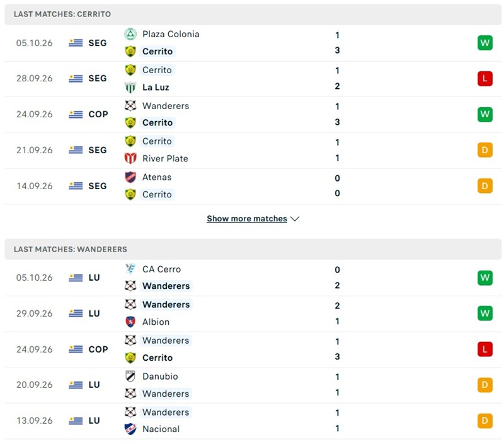Click red L badge for La Luz match

484,78
